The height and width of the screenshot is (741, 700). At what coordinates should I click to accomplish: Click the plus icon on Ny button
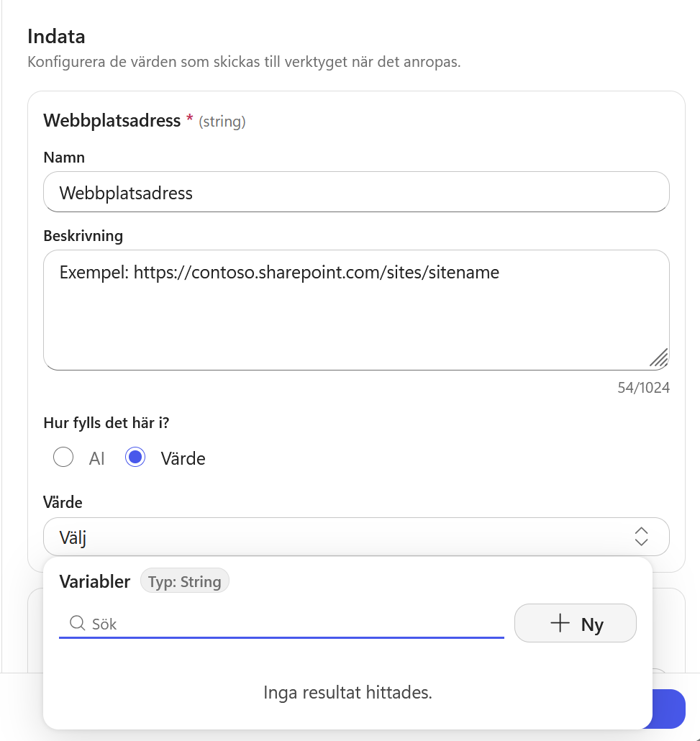point(560,623)
